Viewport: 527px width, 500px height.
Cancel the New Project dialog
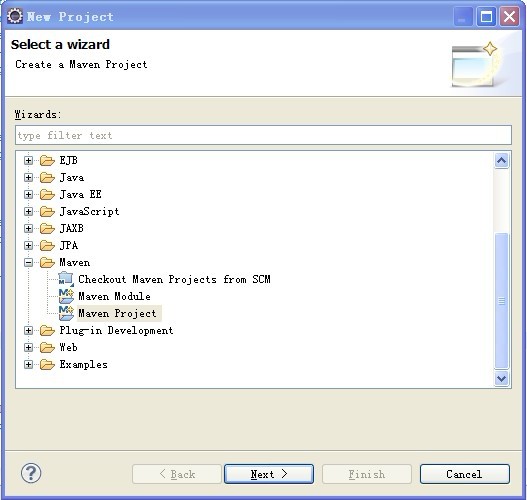tap(464, 474)
